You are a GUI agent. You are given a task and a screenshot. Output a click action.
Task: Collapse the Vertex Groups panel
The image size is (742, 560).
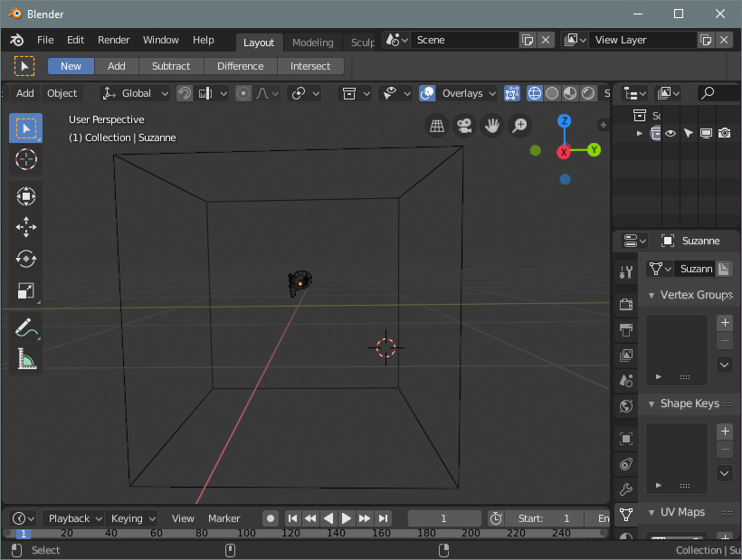[652, 295]
